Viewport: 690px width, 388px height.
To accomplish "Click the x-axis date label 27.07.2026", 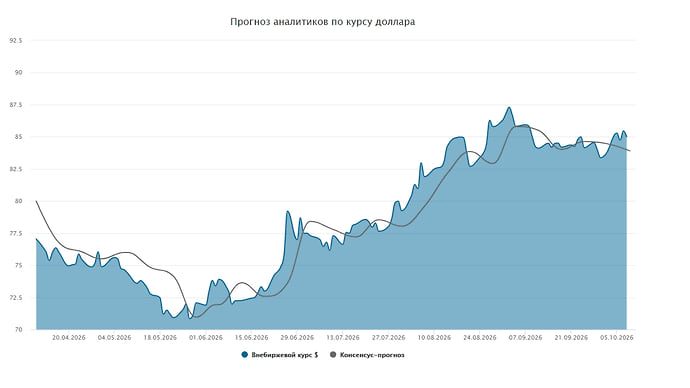I will click(x=389, y=337).
